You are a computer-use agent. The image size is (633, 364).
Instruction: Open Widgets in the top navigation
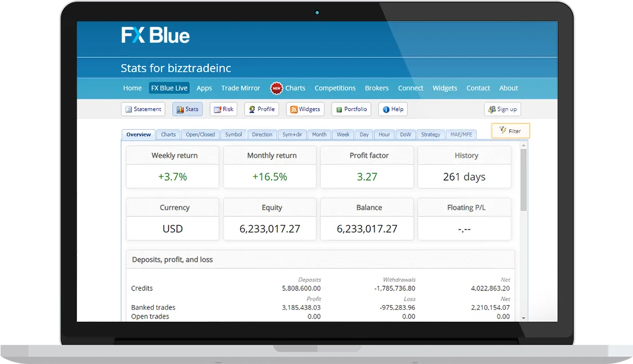(445, 88)
